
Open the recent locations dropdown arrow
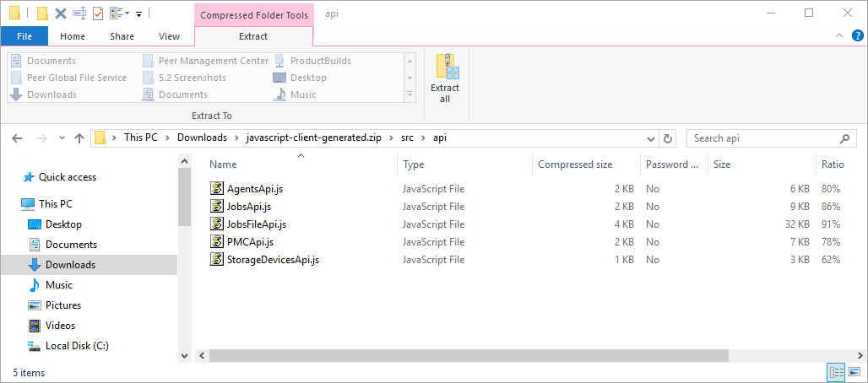tap(60, 138)
